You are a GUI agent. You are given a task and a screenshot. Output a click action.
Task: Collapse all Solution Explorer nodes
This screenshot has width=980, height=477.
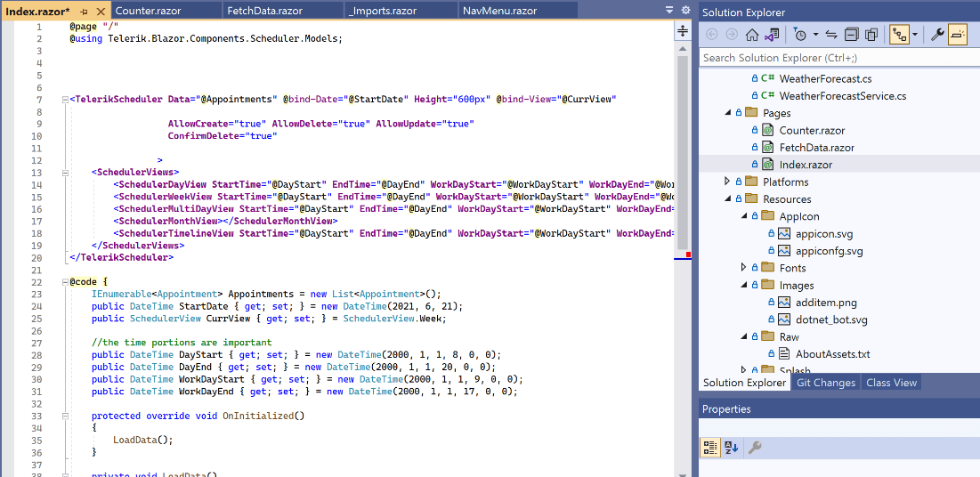(851, 35)
